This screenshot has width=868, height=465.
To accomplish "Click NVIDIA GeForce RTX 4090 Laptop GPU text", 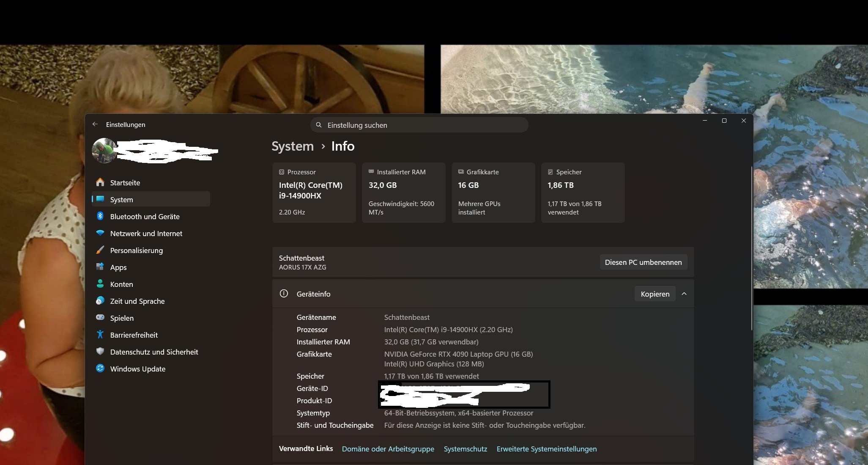I will pyautogui.click(x=458, y=354).
